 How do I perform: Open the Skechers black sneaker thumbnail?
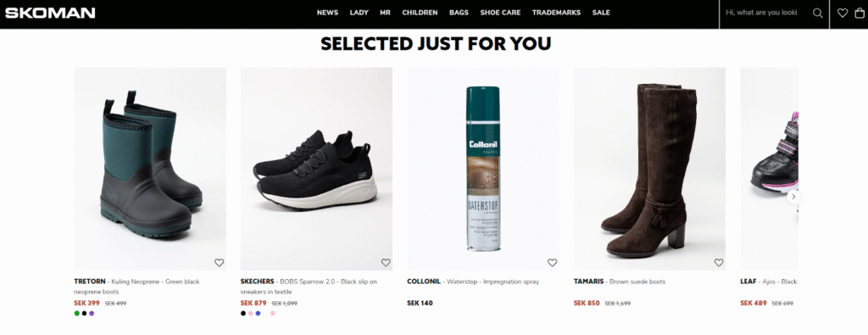[x=316, y=169]
